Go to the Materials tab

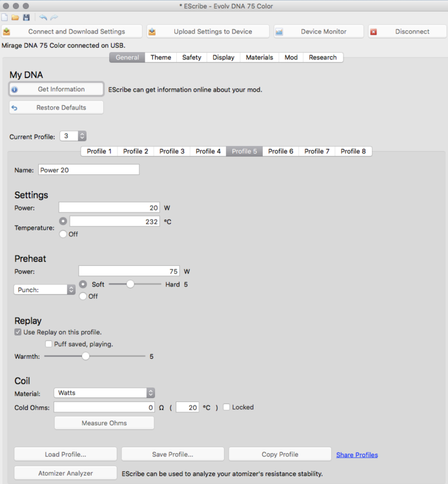coord(260,57)
